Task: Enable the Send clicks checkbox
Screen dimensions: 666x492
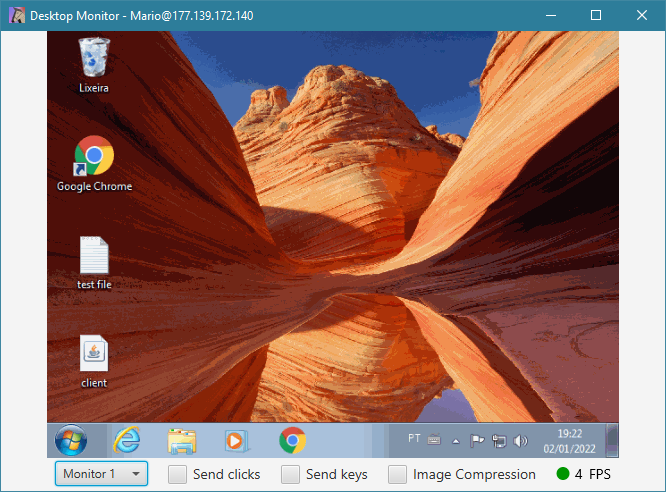Action: [177, 474]
